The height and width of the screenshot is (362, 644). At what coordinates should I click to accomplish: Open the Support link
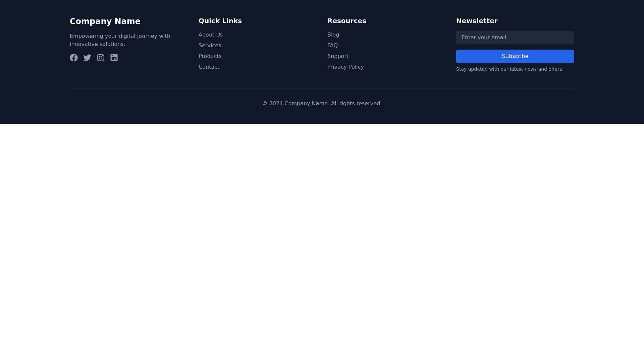click(x=338, y=56)
